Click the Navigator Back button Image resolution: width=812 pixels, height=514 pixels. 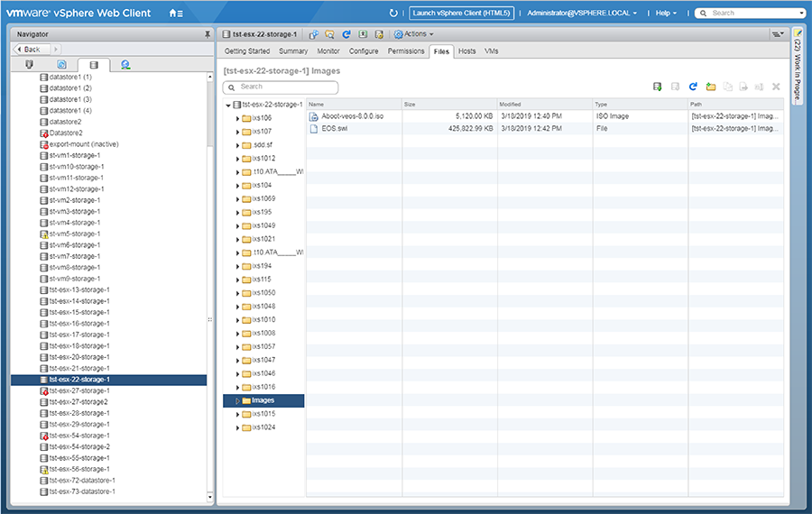32,50
